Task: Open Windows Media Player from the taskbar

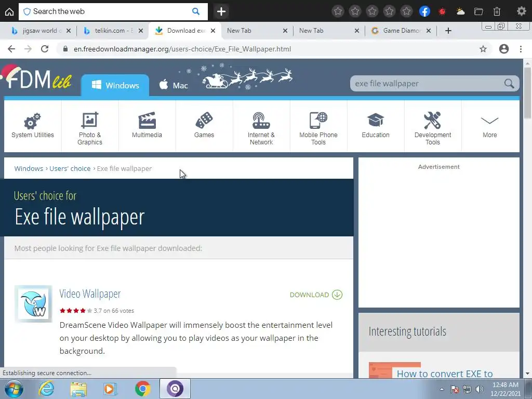Action: 110,389
